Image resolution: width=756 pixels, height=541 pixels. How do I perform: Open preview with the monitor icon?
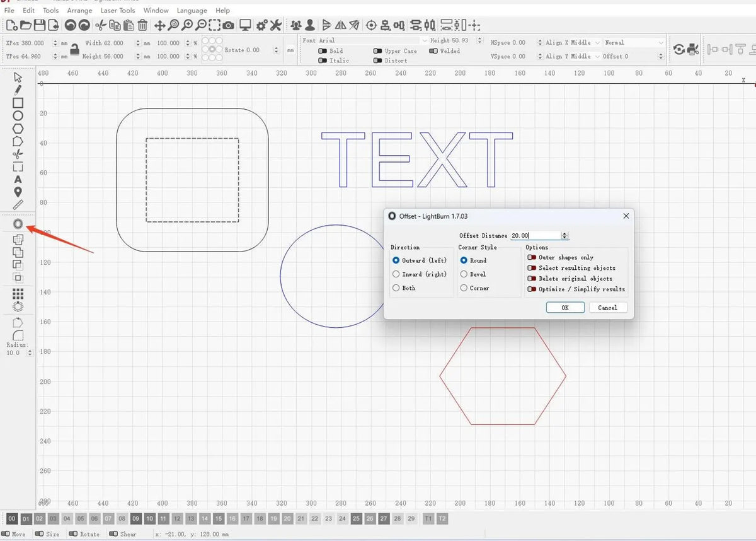(246, 25)
